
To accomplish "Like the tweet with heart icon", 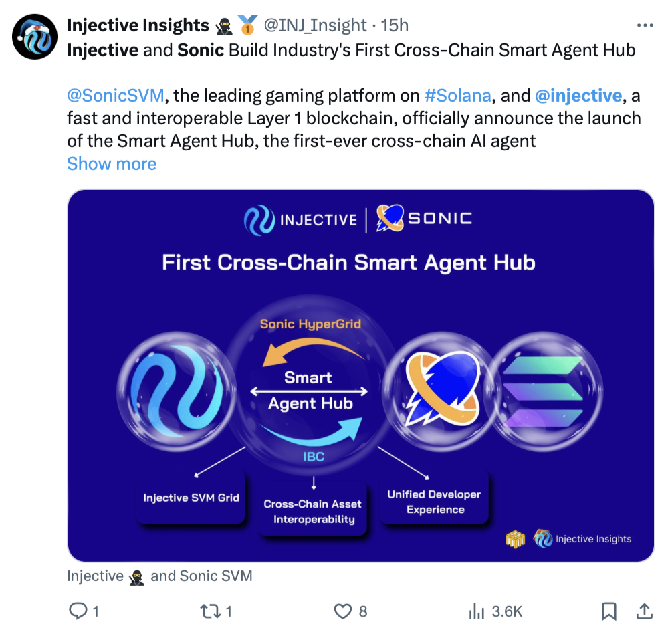I will [343, 611].
